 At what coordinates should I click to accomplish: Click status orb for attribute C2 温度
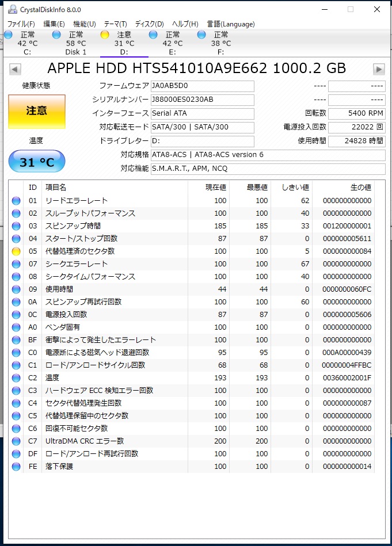point(16,378)
